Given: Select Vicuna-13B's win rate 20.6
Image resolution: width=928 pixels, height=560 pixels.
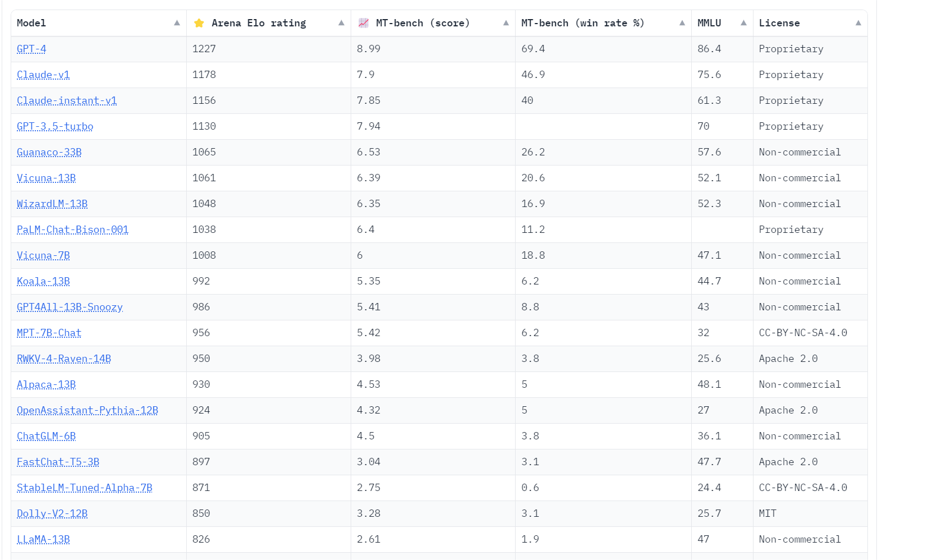Looking at the screenshot, I should tap(533, 178).
